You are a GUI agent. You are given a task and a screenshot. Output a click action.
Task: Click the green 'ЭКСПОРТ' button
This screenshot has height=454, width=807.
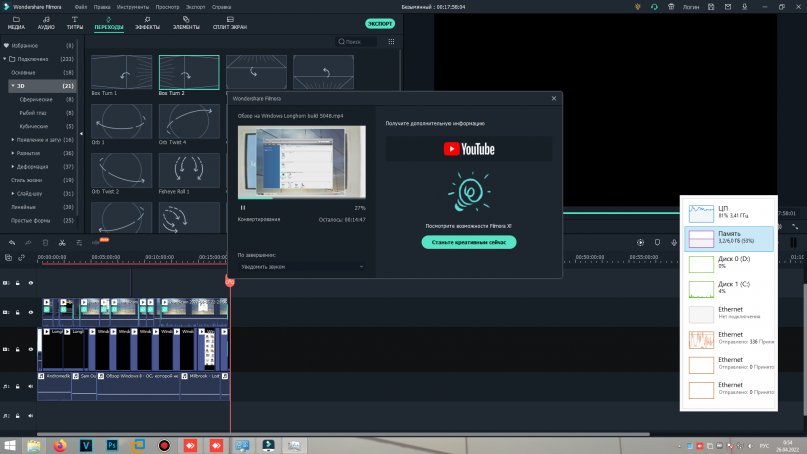(x=379, y=23)
